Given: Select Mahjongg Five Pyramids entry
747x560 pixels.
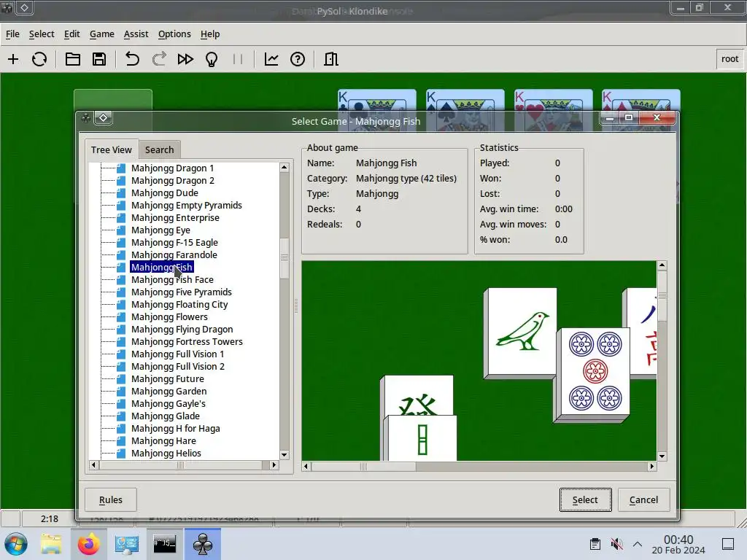Looking at the screenshot, I should pos(182,292).
